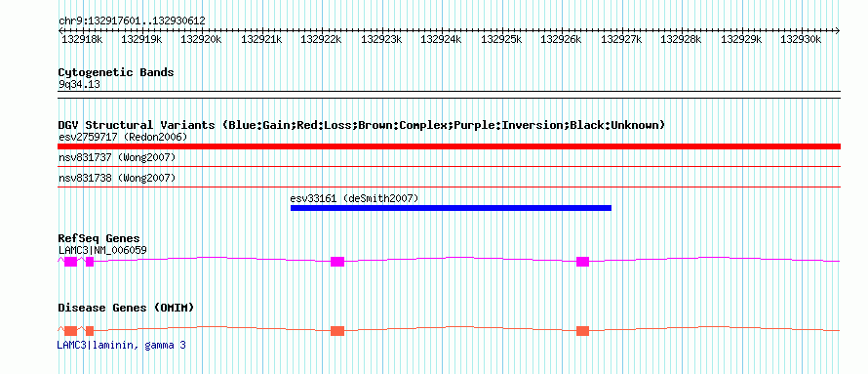Click the 132922k ruler tick label

pos(321,39)
